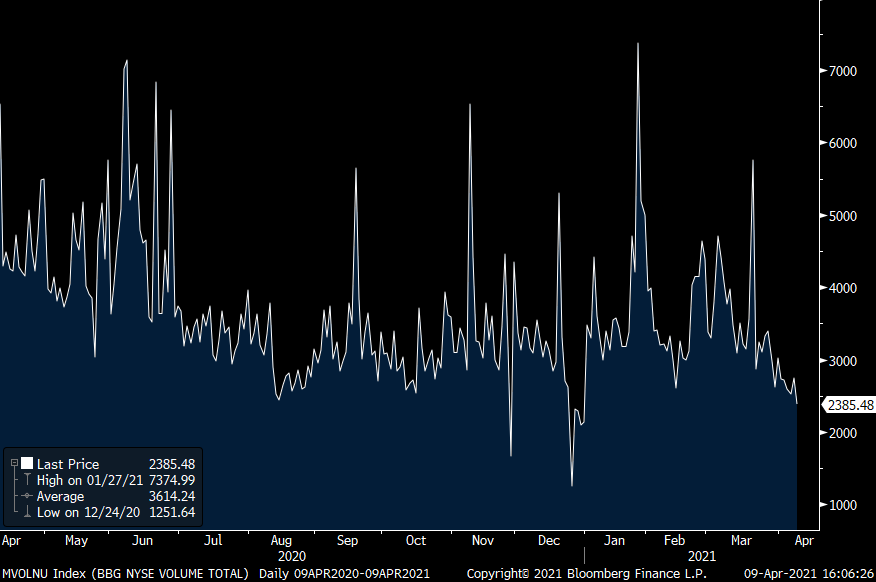Click the December 2020 volume low point
Screen dimensions: 876x582
572,485
